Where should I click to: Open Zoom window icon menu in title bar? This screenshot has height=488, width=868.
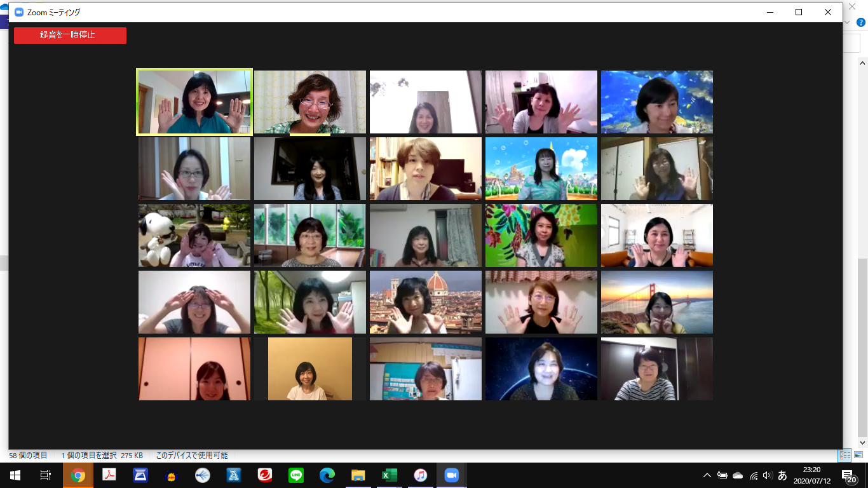19,12
